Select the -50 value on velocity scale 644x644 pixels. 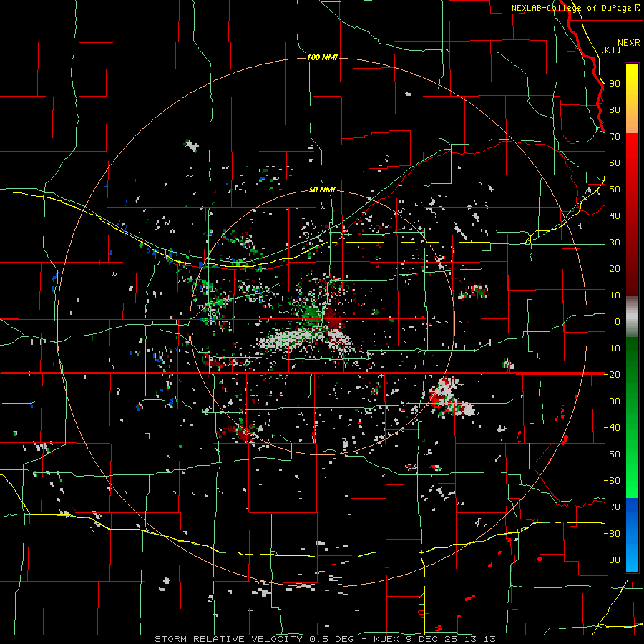pos(612,454)
